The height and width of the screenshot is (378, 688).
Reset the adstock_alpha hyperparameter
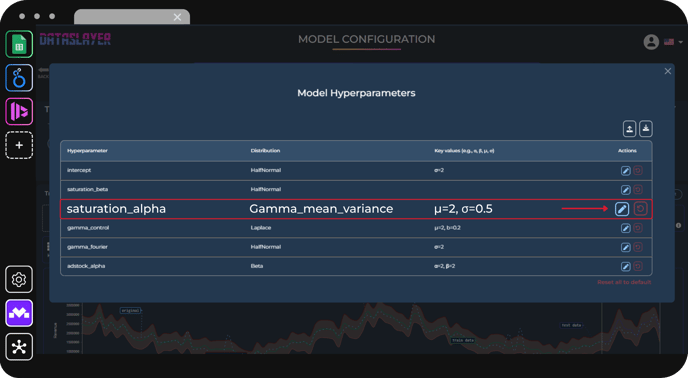pos(638,266)
